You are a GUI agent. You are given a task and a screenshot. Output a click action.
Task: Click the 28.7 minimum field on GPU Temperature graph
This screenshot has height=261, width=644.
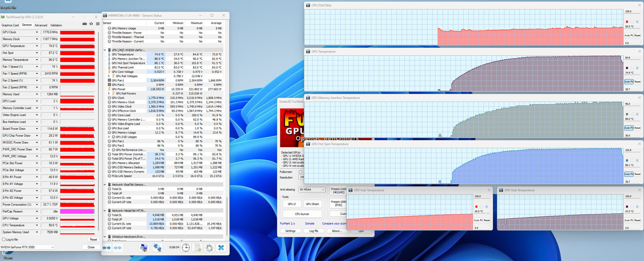pyautogui.click(x=632, y=89)
